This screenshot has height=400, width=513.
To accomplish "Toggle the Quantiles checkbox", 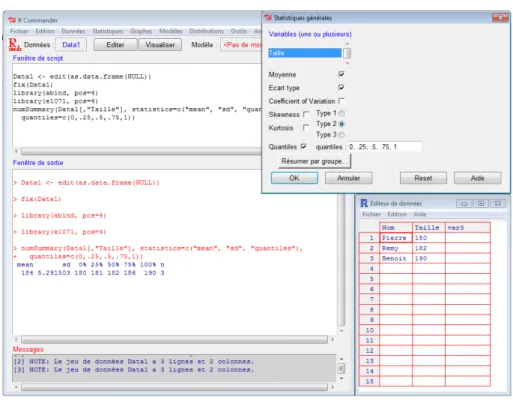I will point(303,146).
